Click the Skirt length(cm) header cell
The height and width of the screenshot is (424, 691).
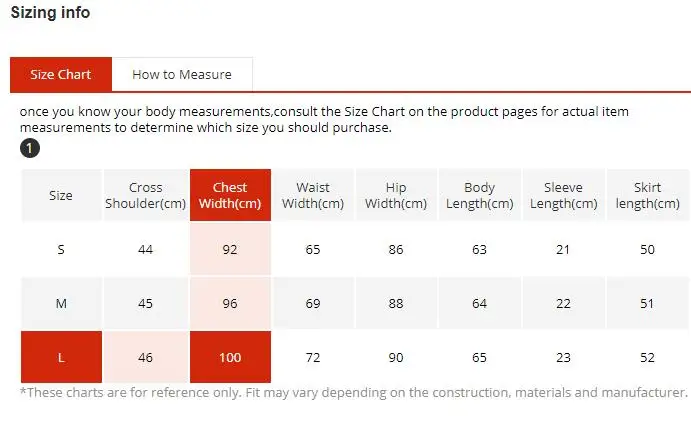(x=647, y=195)
